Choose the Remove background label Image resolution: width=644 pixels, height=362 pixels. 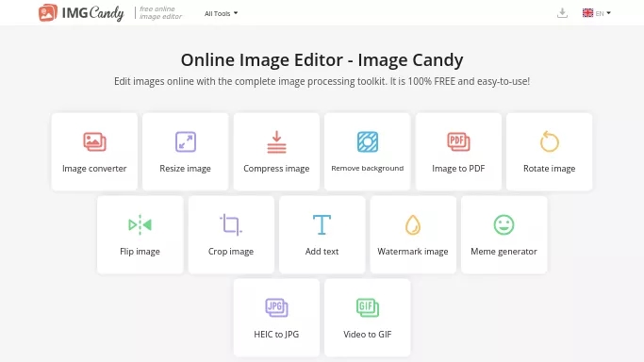368,169
